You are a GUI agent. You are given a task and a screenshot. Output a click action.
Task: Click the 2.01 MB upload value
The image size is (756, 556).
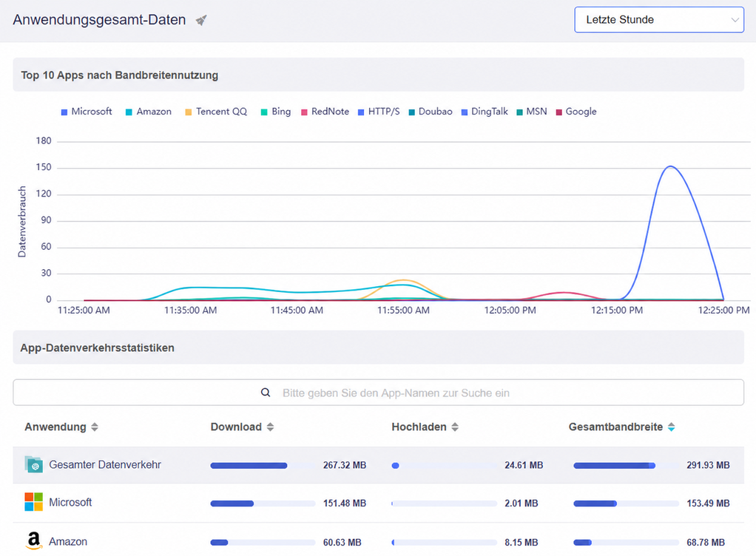click(x=522, y=504)
